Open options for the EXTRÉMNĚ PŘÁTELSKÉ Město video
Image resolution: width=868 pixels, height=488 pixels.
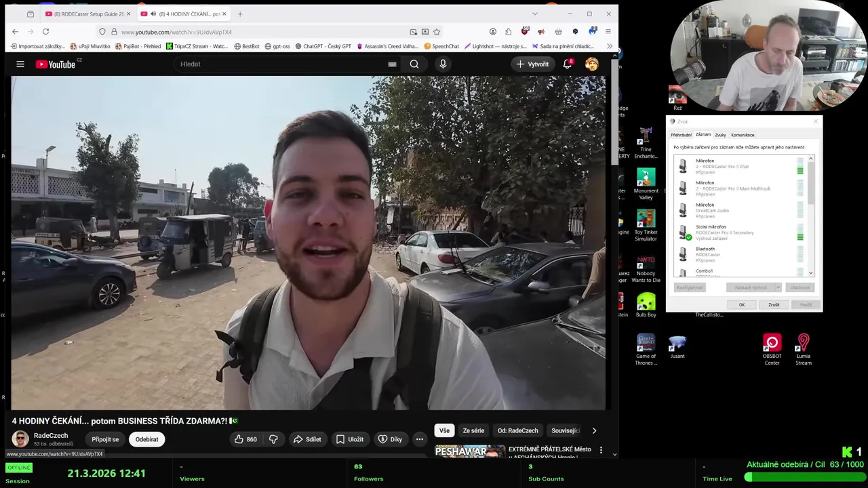601,450
